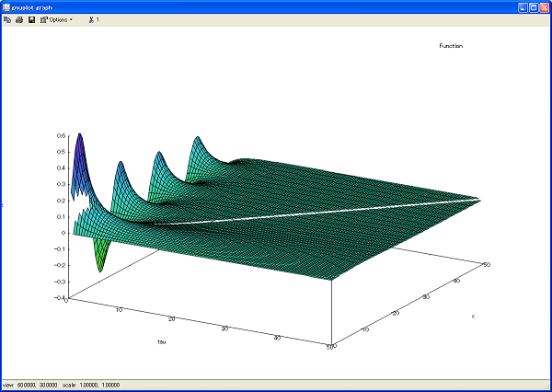Toggle plot 1 visibility via scissors button
This screenshot has height=392, width=552.
point(94,20)
